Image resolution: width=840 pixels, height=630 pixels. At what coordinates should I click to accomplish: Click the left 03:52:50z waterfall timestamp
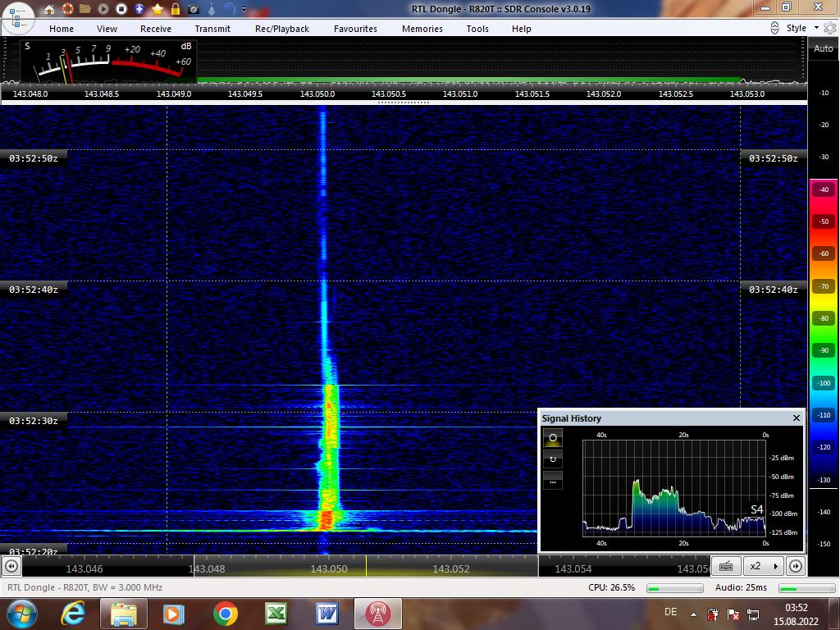33,158
